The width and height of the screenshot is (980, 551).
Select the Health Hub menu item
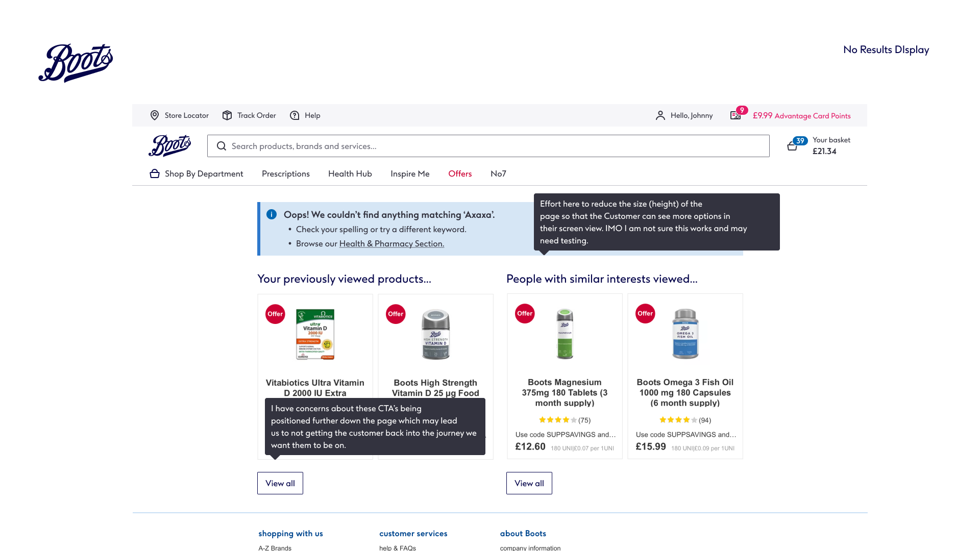pyautogui.click(x=350, y=173)
